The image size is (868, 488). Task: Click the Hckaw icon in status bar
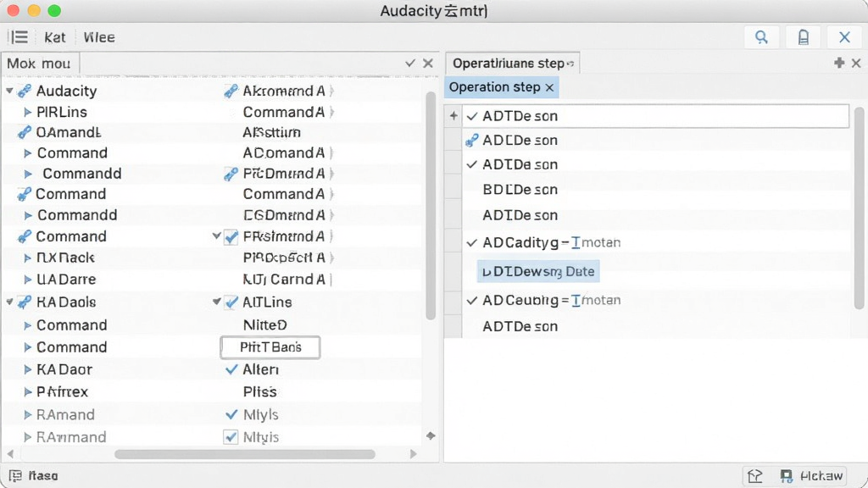[786, 476]
